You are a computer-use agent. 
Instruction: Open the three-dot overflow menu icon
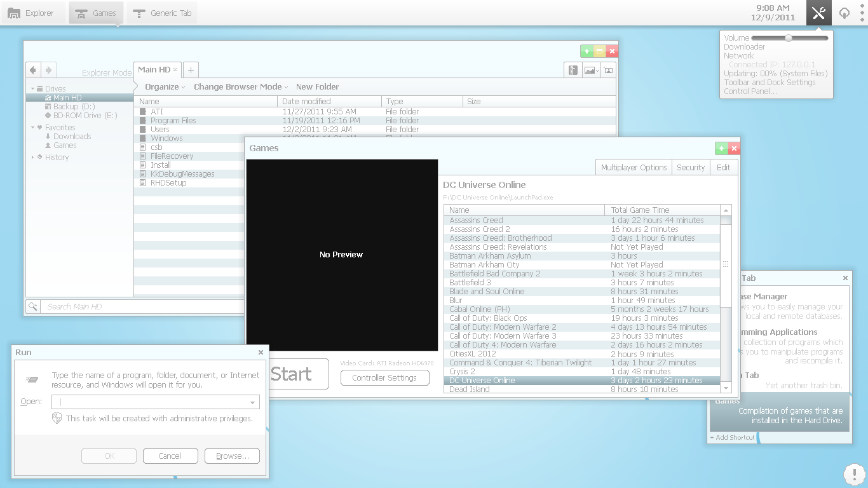(x=862, y=13)
